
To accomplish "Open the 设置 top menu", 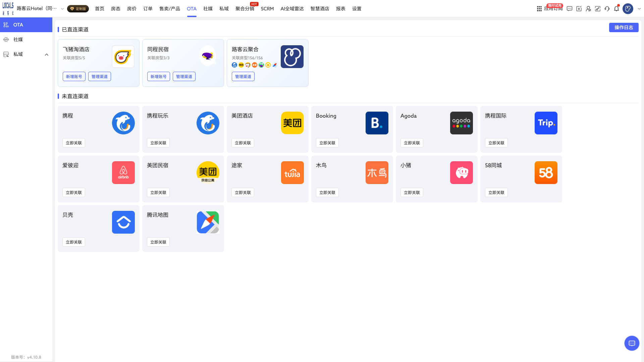I will (357, 9).
